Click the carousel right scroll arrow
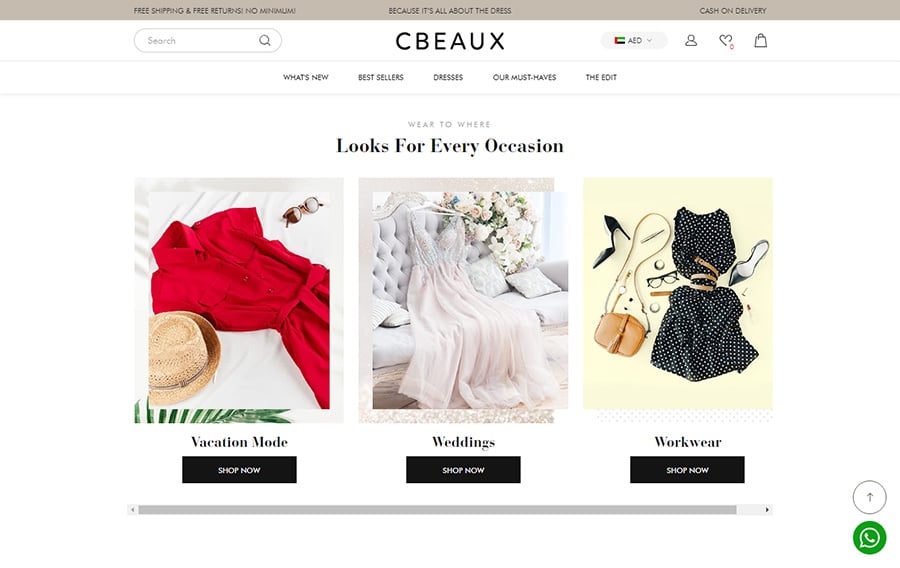 [767, 509]
